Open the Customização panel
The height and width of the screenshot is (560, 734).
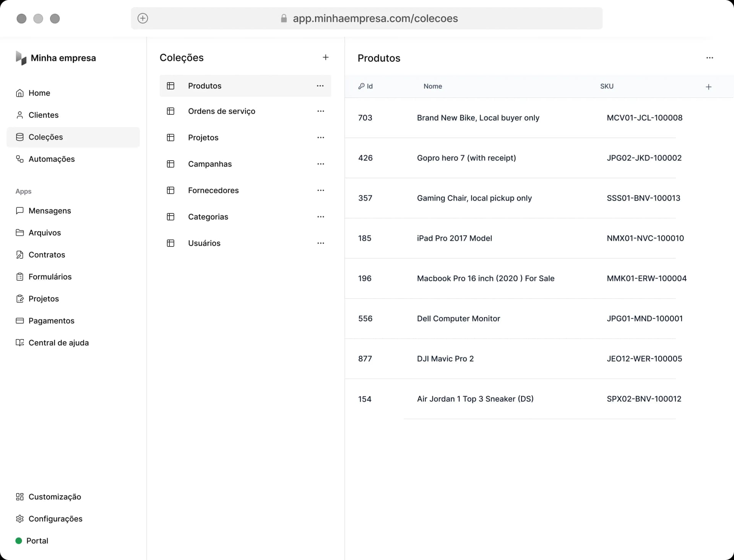click(x=55, y=497)
